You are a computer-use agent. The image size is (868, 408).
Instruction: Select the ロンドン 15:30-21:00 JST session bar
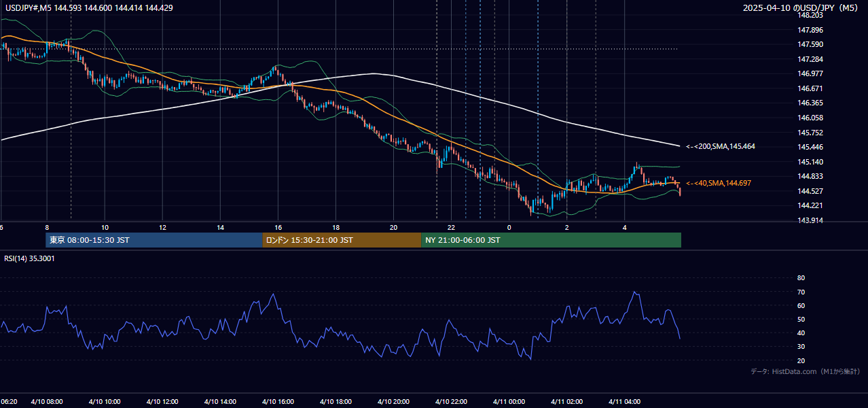point(342,240)
